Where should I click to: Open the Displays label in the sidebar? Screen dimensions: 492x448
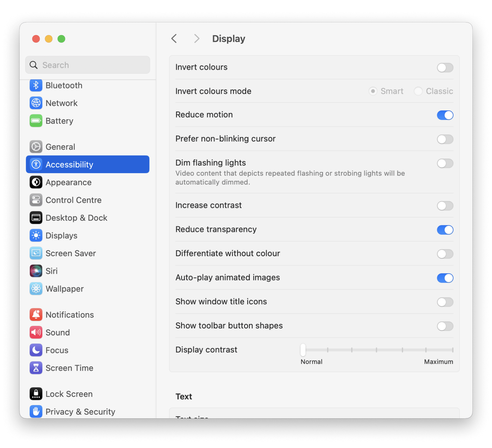click(x=61, y=235)
